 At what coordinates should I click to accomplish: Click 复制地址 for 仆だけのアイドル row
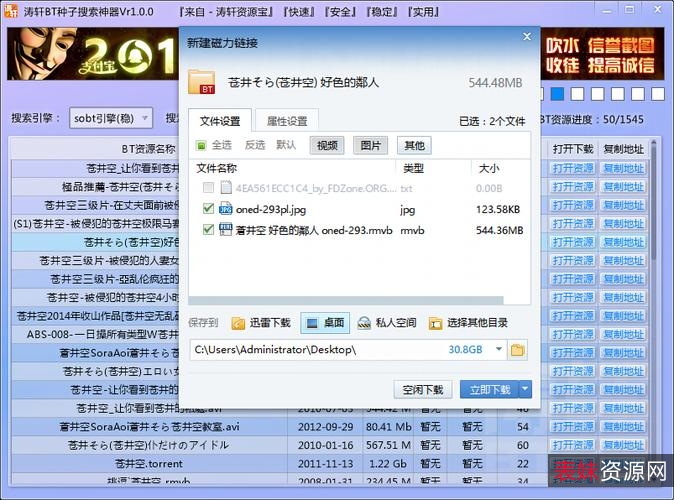tap(623, 445)
